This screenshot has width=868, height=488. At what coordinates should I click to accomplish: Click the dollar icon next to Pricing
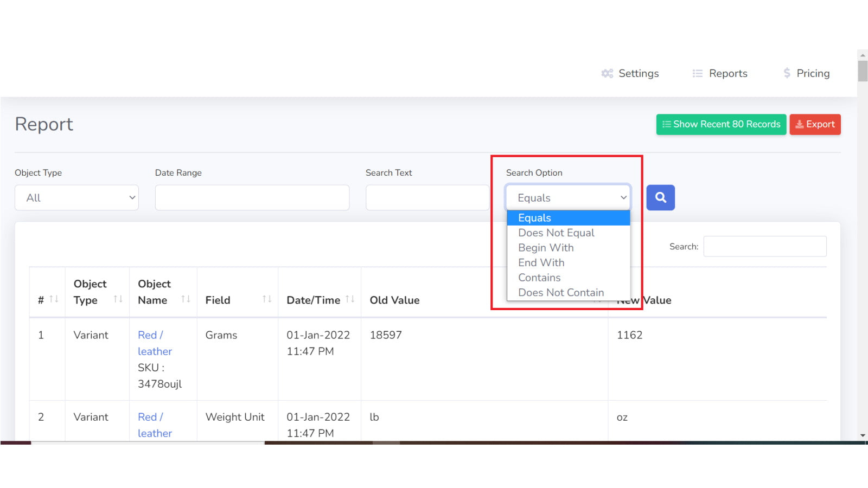[x=786, y=73]
